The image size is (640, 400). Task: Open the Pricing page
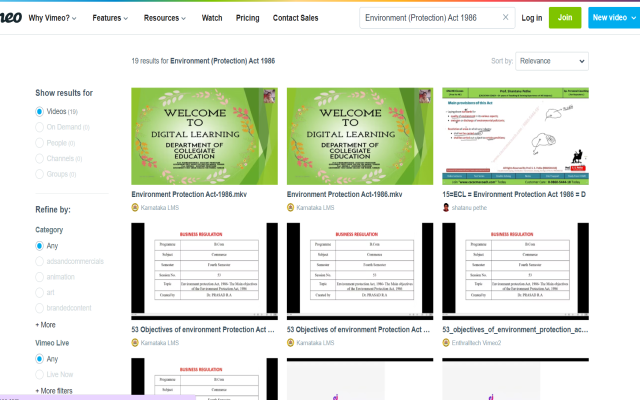point(247,18)
